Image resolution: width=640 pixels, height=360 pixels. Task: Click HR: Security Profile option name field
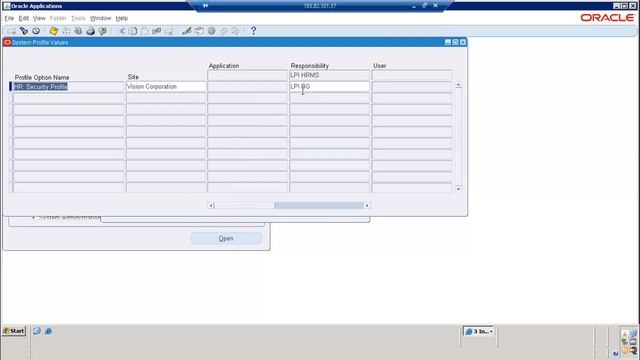(x=68, y=87)
